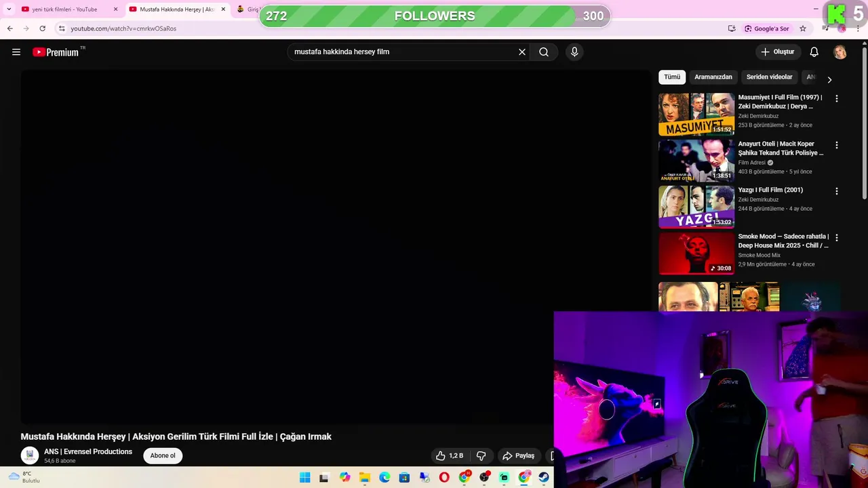The height and width of the screenshot is (488, 868).
Task: Click 'Smoke Mood Mix' channel name
Action: pyautogui.click(x=759, y=256)
